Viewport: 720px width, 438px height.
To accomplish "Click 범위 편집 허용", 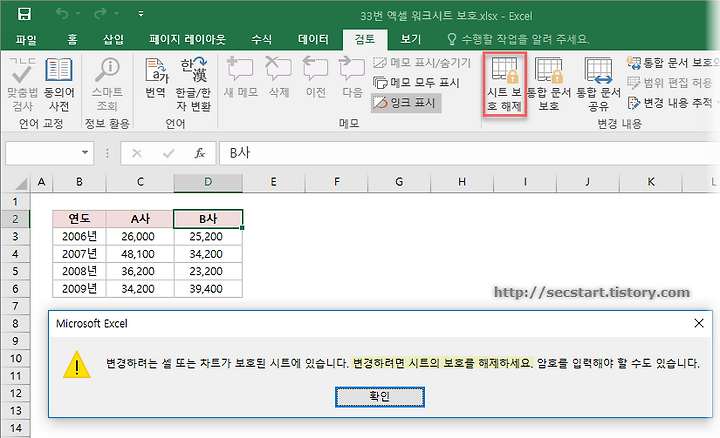I will tap(669, 83).
